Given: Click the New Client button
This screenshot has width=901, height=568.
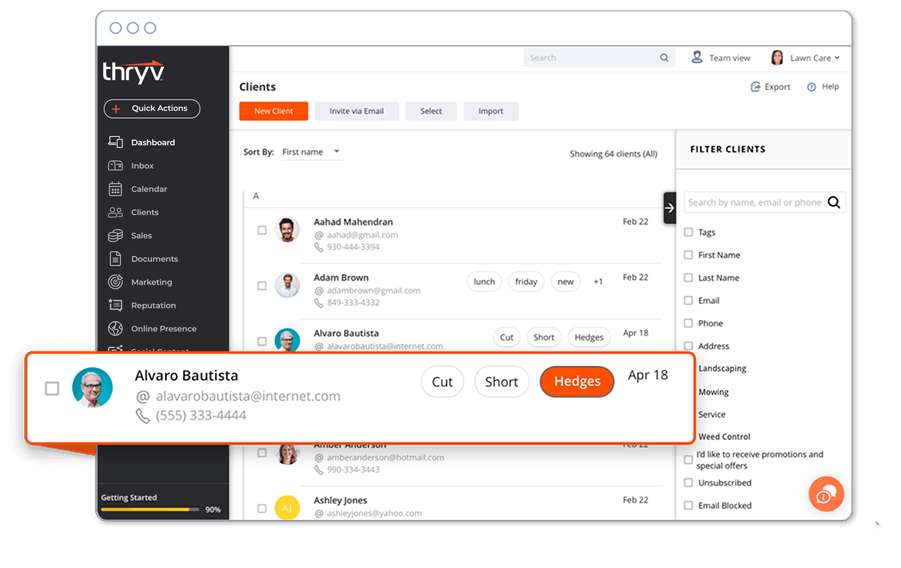Looking at the screenshot, I should tap(274, 111).
